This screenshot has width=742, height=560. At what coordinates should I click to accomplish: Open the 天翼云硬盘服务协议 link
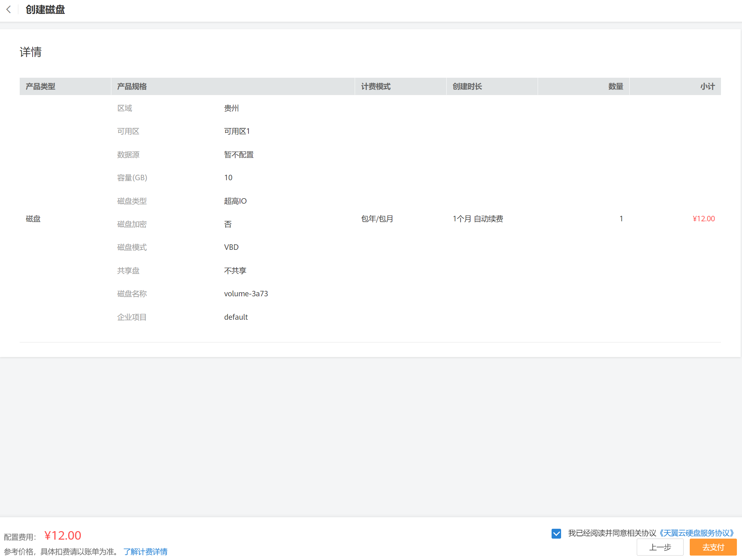(697, 533)
